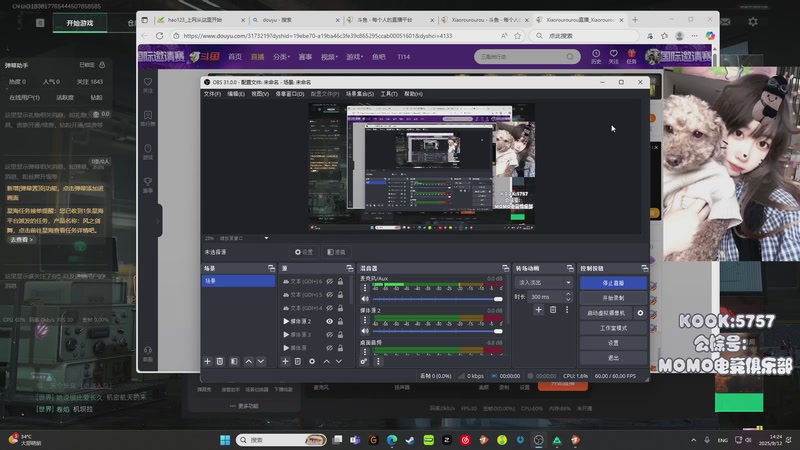Image resolution: width=800 pixels, height=450 pixels.
Task: Click 开始录制 start recording button
Action: [x=613, y=297]
